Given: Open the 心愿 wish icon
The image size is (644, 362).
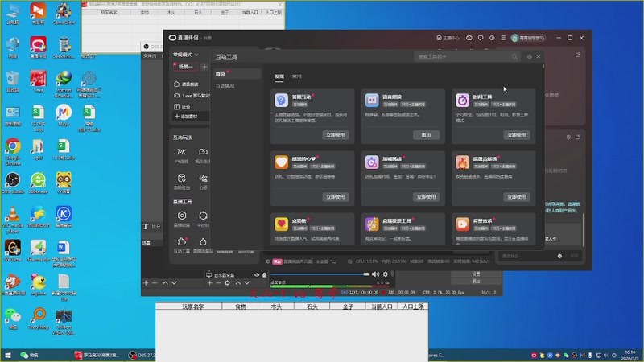Looking at the screenshot, I should [203, 178].
